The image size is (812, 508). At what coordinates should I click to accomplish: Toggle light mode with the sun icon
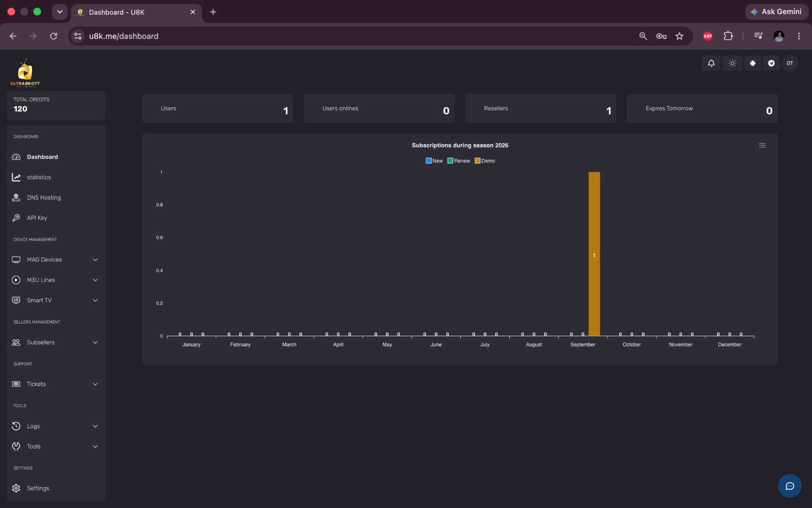pos(732,63)
